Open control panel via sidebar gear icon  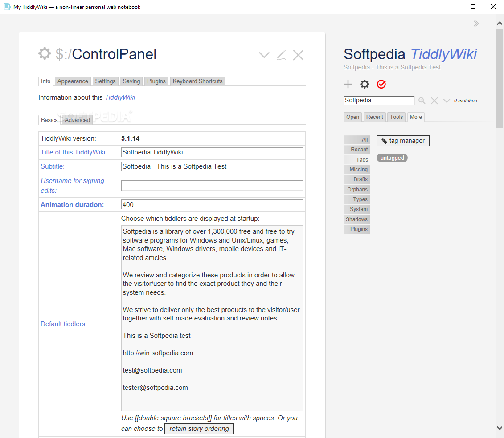click(x=365, y=84)
